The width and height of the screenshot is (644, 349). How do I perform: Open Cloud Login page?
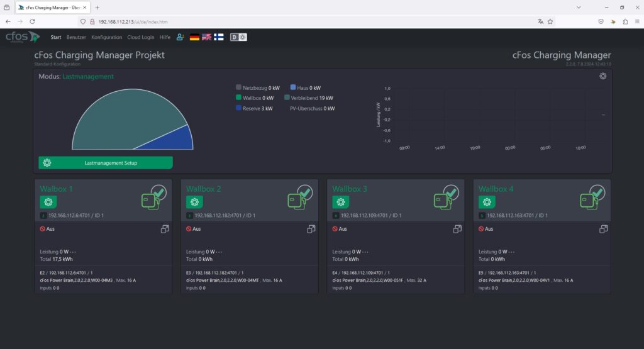[140, 37]
